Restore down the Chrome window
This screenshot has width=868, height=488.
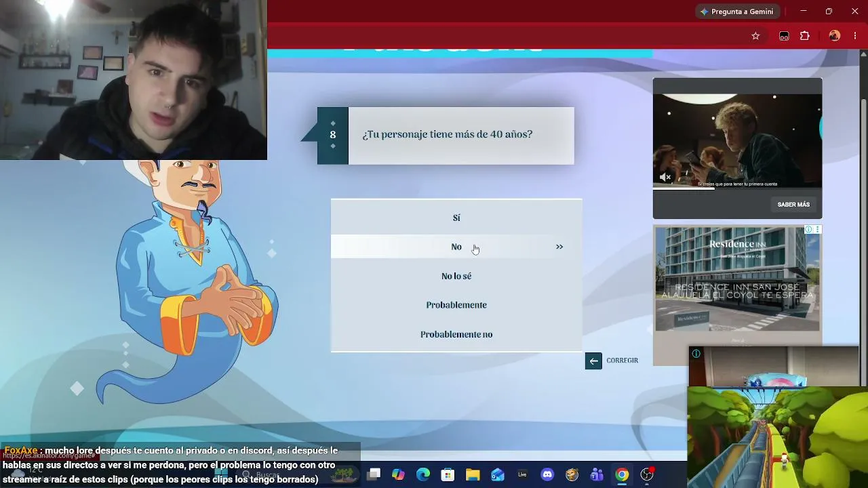(829, 12)
